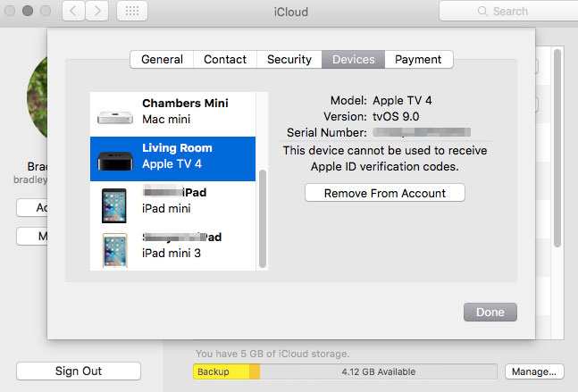Click the tvOS 9.0 version value
578x392 pixels.
(396, 116)
